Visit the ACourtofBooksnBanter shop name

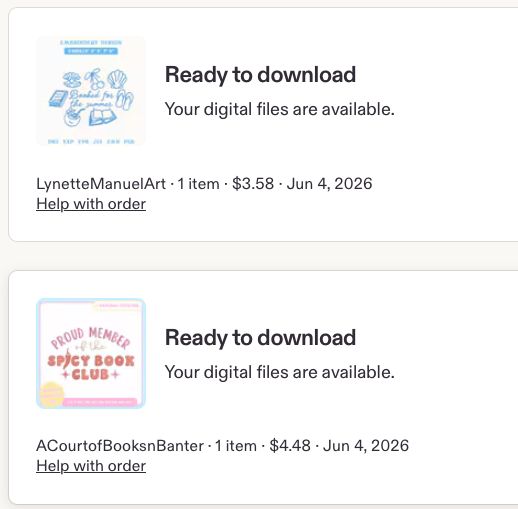120,446
